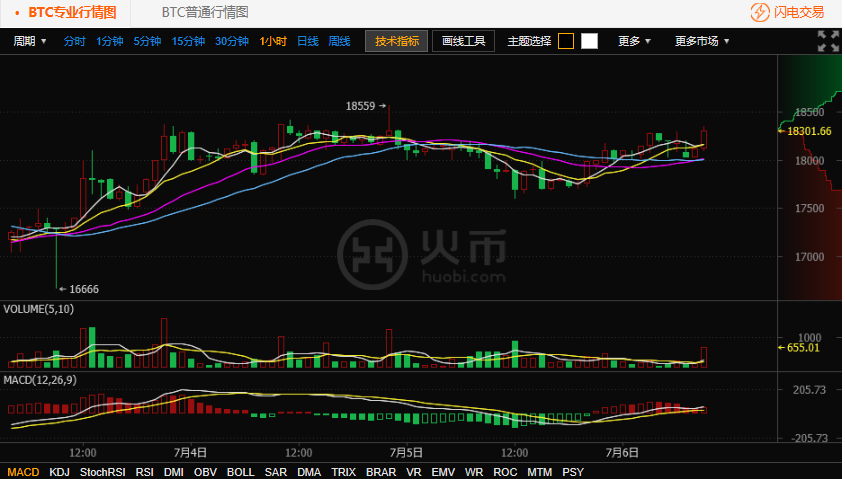The image size is (845, 479).
Task: Switch to BTC专业行情图 tab
Action: click(x=71, y=13)
